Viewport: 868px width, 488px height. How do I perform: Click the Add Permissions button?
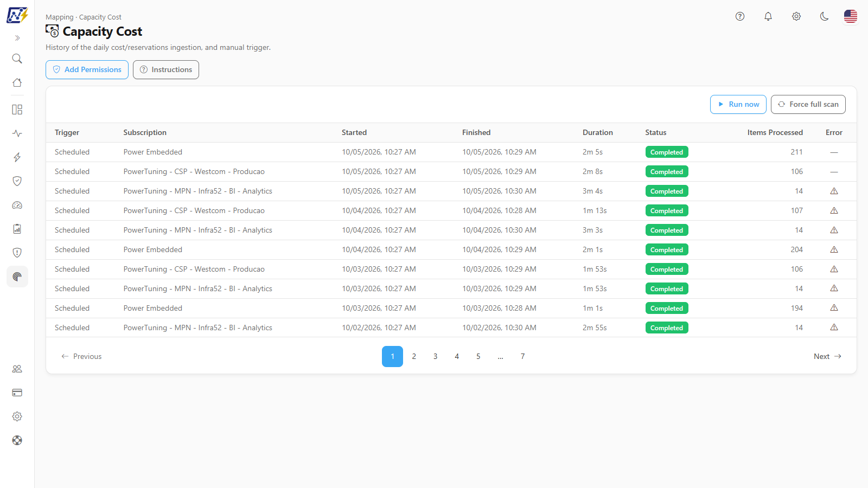[87, 69]
